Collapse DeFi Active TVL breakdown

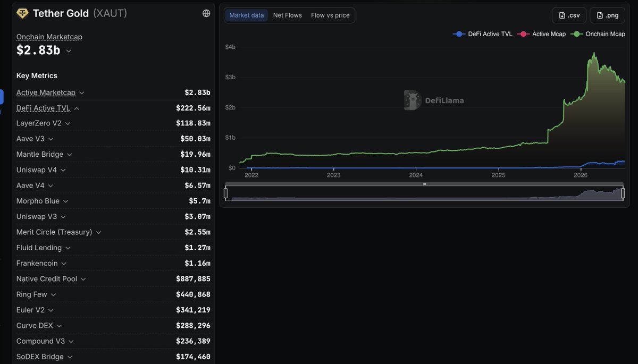(77, 108)
